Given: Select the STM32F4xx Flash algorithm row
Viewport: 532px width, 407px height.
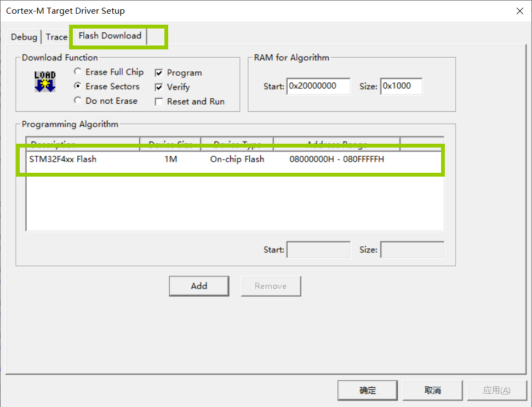Looking at the screenshot, I should (x=235, y=159).
